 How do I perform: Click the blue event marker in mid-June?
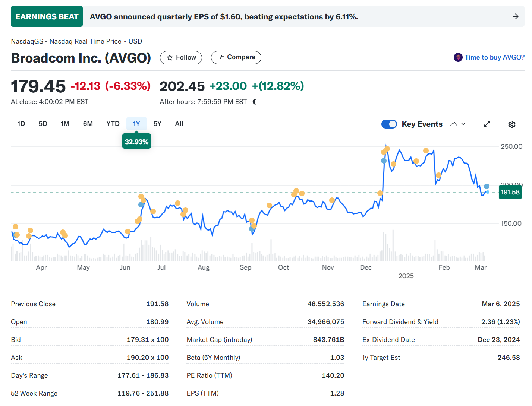pos(141,204)
